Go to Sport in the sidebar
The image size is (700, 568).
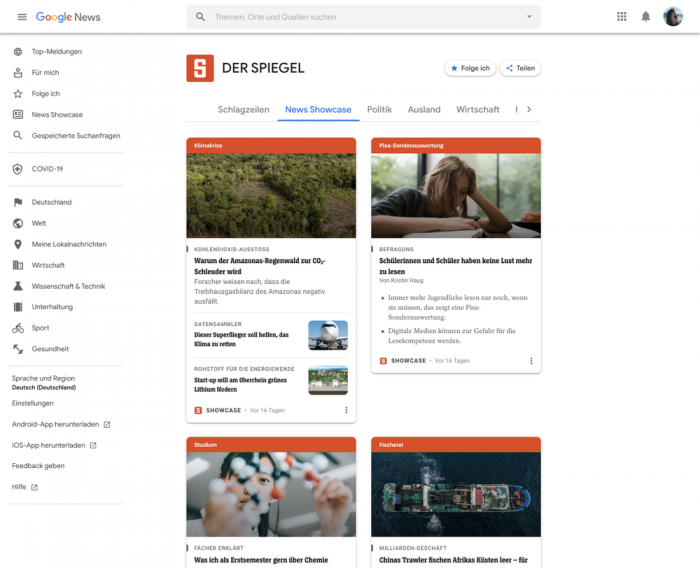click(40, 328)
